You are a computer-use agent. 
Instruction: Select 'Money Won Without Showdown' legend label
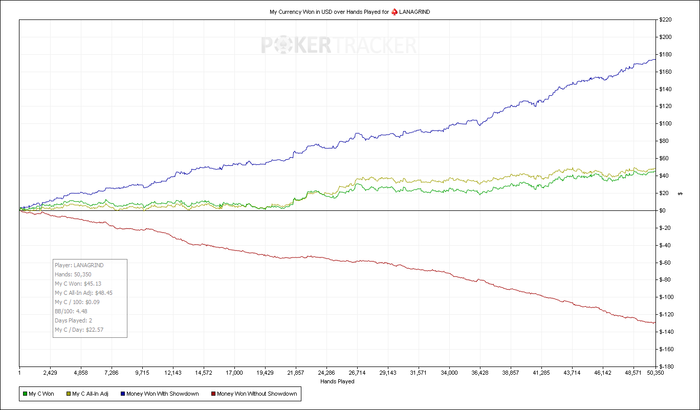257,394
